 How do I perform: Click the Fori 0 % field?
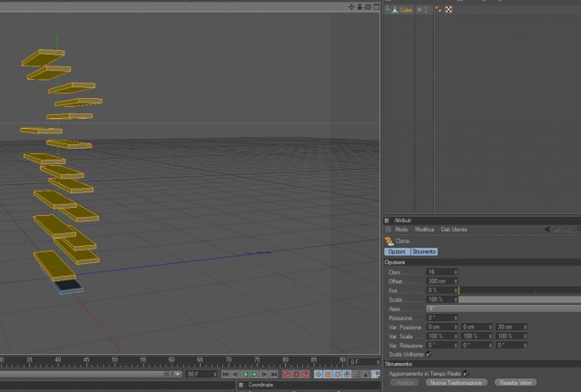[442, 290]
